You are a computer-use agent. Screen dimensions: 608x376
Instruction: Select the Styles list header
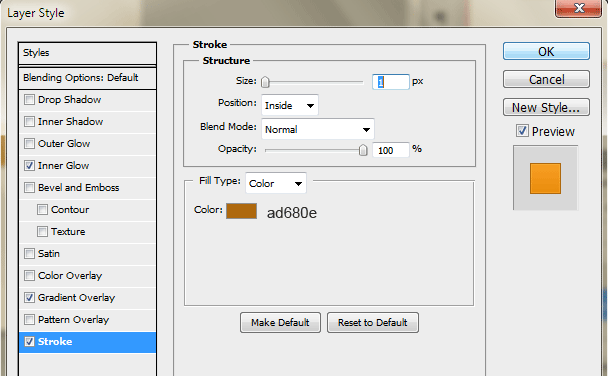[x=88, y=53]
